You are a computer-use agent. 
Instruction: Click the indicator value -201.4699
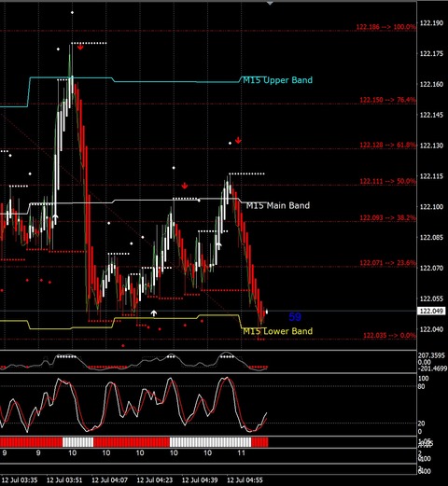coord(432,368)
